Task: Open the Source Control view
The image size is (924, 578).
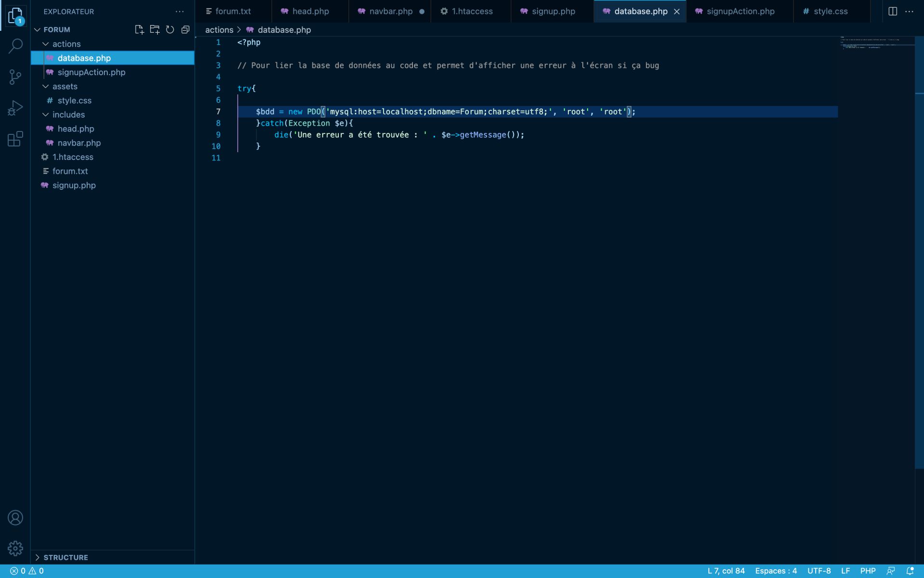Action: point(15,77)
